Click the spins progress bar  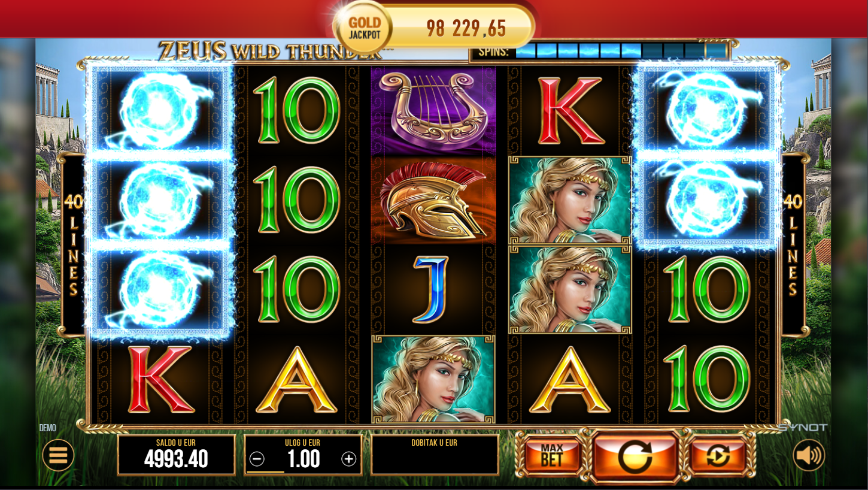[x=621, y=51]
